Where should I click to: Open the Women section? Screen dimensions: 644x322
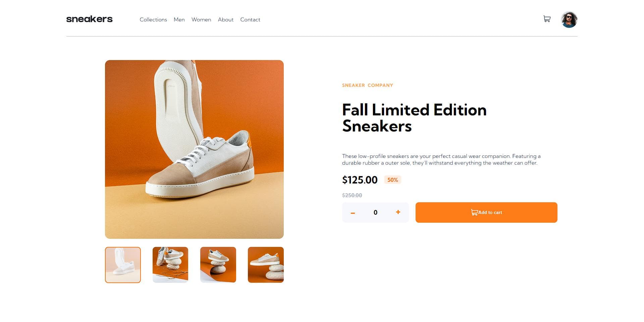point(201,19)
